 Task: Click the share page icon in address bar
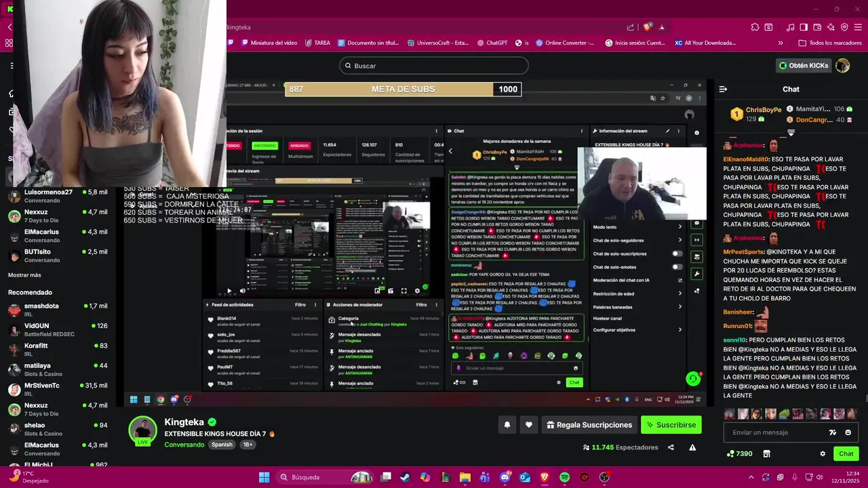(631, 27)
